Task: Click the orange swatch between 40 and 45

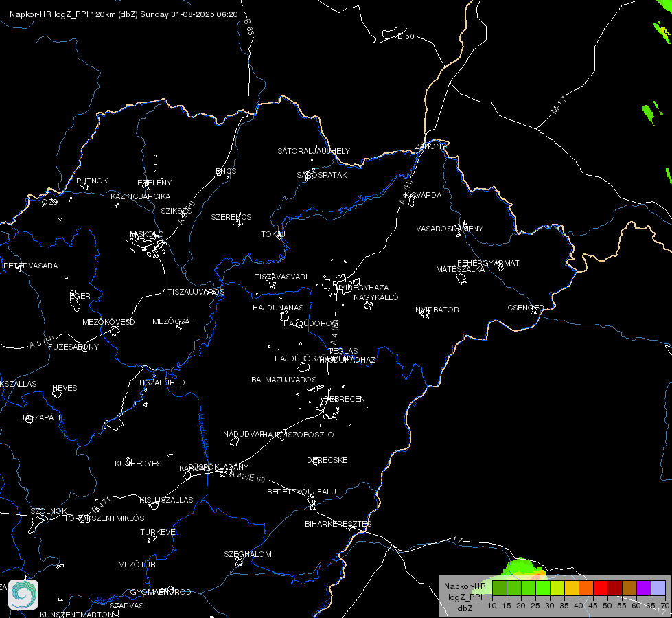Action: [x=586, y=588]
